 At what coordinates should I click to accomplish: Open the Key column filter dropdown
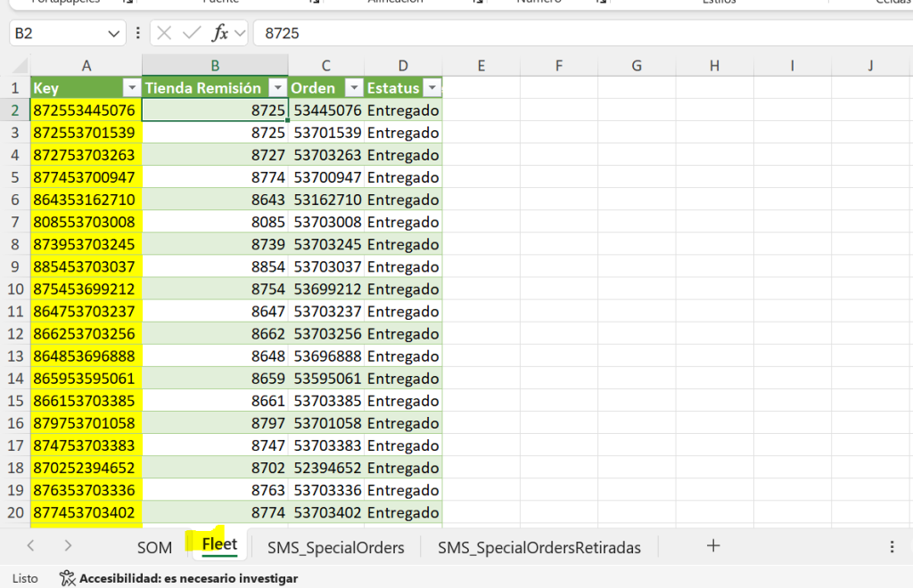[132, 88]
